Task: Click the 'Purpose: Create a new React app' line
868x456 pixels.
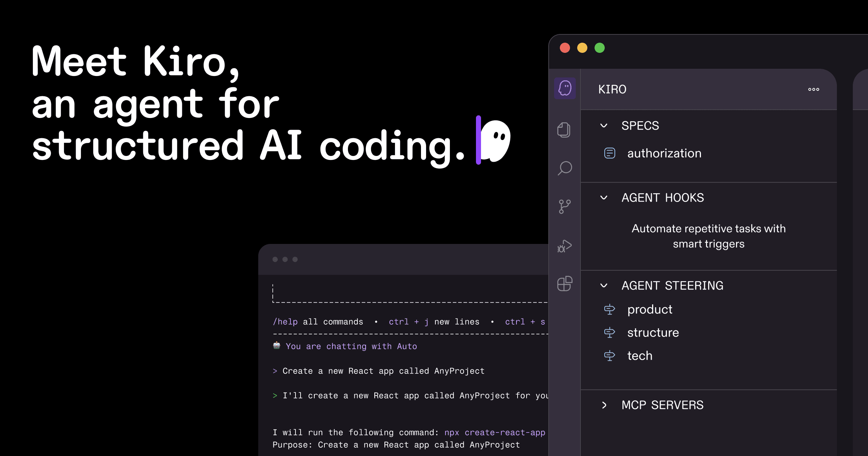Action: pyautogui.click(x=396, y=445)
